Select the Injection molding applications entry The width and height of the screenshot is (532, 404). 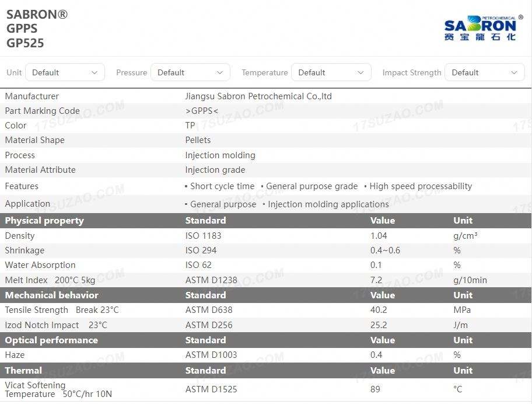328,204
